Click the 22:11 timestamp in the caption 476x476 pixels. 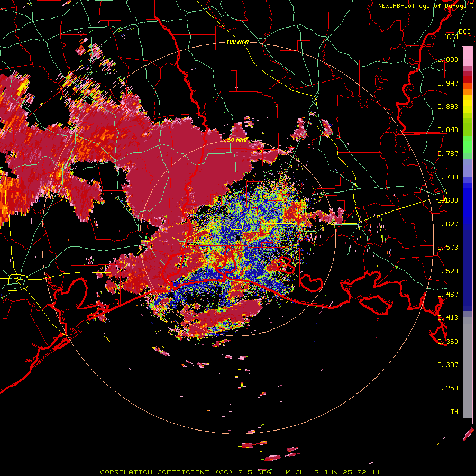369,472
